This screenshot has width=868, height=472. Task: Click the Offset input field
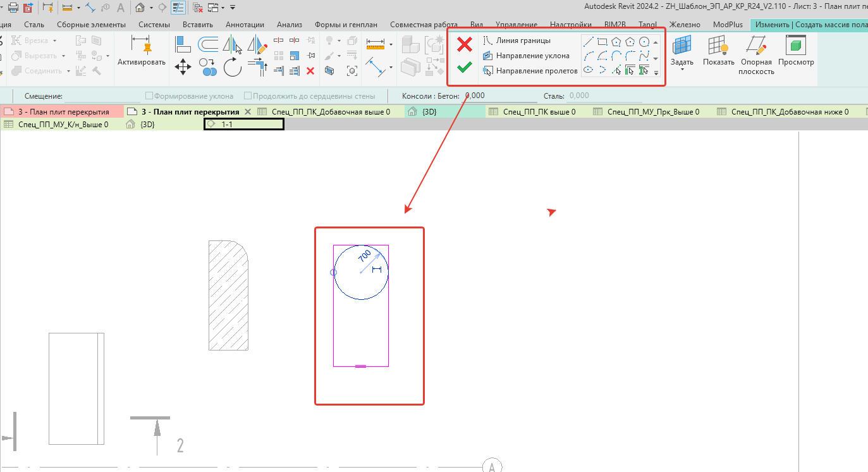click(x=102, y=96)
